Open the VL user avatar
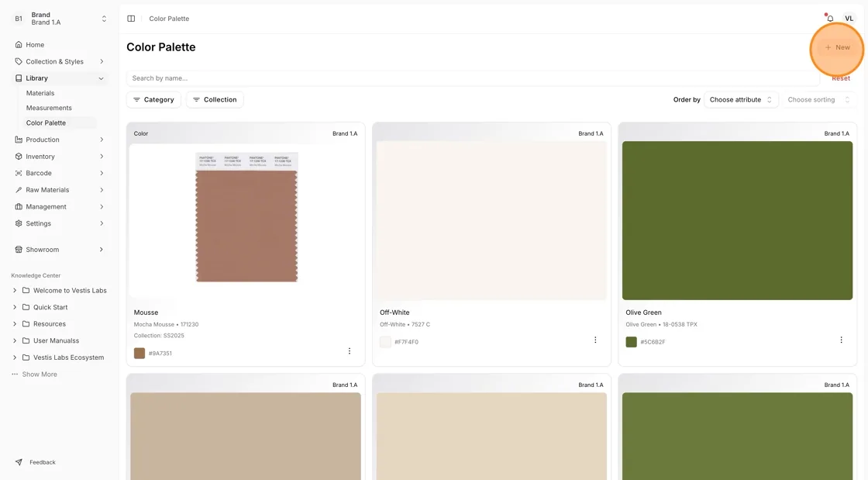This screenshot has width=868, height=480. pos(849,19)
